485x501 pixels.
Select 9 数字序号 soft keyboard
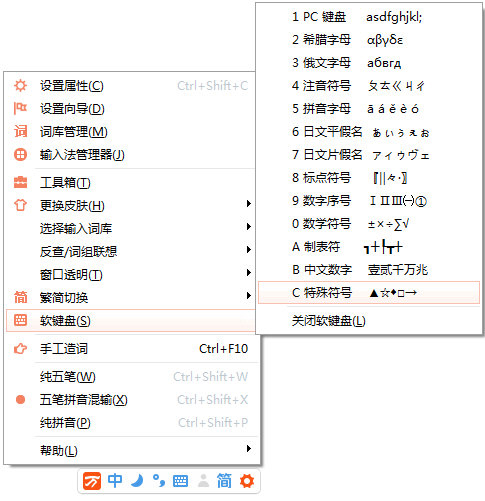pyautogui.click(x=369, y=201)
